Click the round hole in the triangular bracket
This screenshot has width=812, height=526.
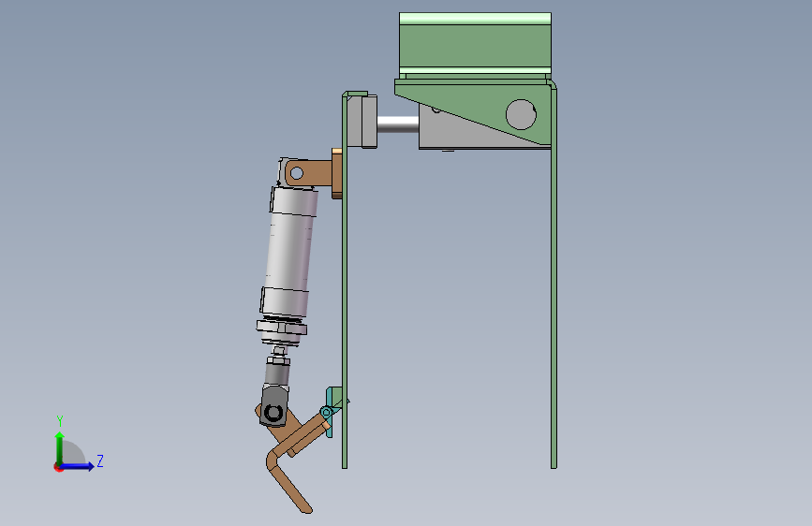point(521,114)
